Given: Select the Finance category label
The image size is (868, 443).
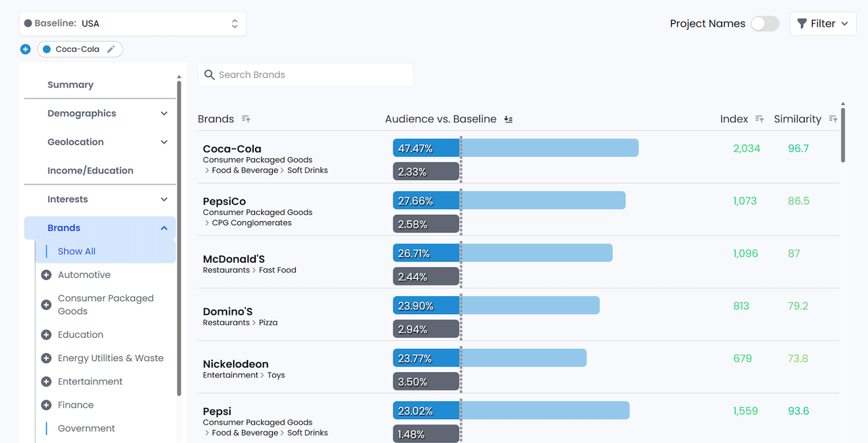Looking at the screenshot, I should (x=76, y=405).
